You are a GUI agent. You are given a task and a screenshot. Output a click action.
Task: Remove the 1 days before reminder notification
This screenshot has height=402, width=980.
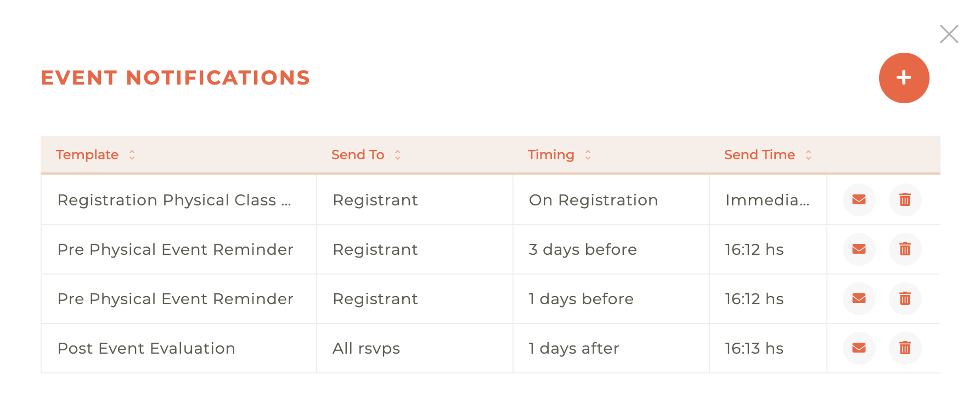point(905,299)
